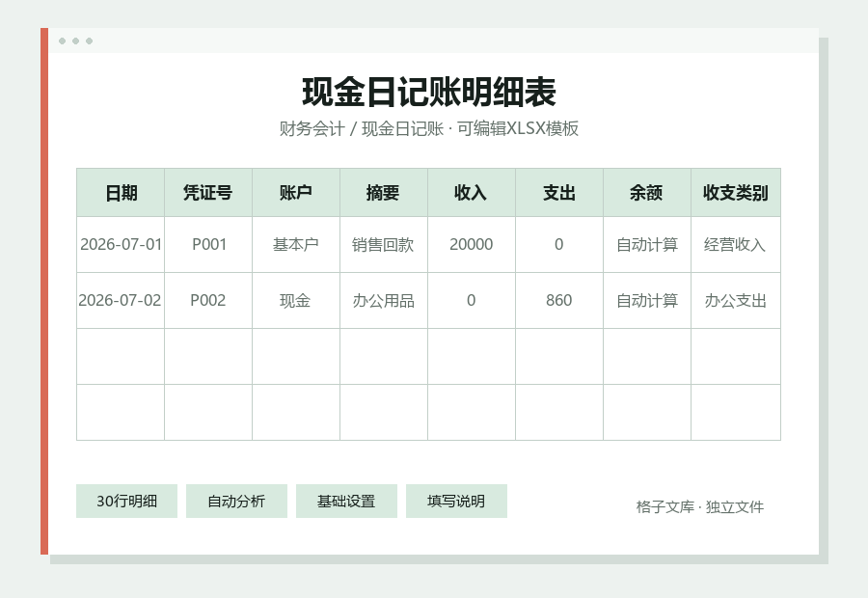Click voucher cell P001

(208, 245)
